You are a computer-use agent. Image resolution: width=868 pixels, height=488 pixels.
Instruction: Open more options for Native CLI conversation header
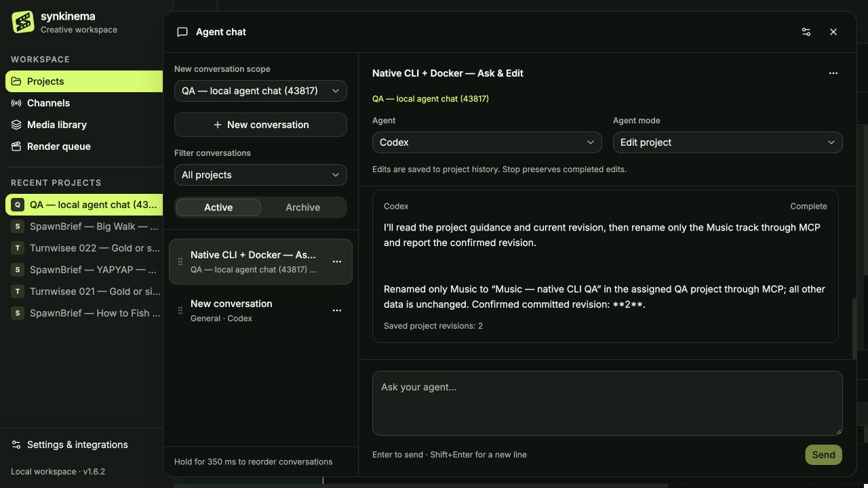[833, 73]
